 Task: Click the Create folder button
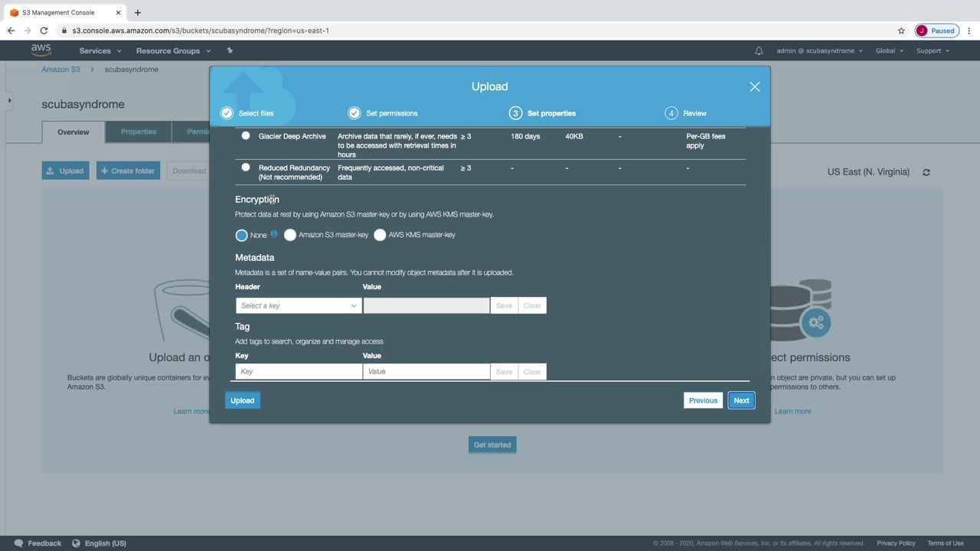(128, 171)
